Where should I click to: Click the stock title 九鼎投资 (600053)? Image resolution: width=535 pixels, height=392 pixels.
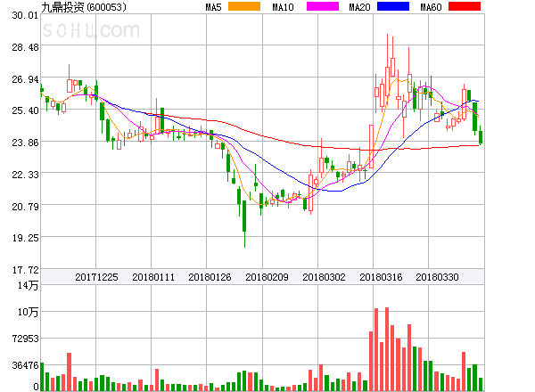[84, 7]
